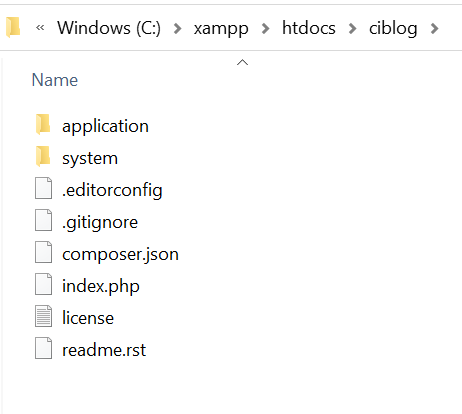Select the index.php file name
Image resolution: width=462 pixels, height=414 pixels.
click(x=101, y=286)
